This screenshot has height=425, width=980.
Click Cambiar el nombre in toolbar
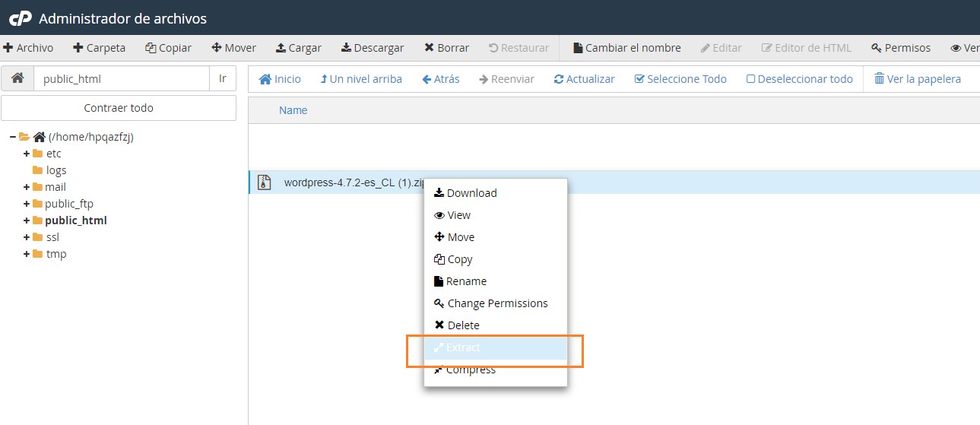627,48
